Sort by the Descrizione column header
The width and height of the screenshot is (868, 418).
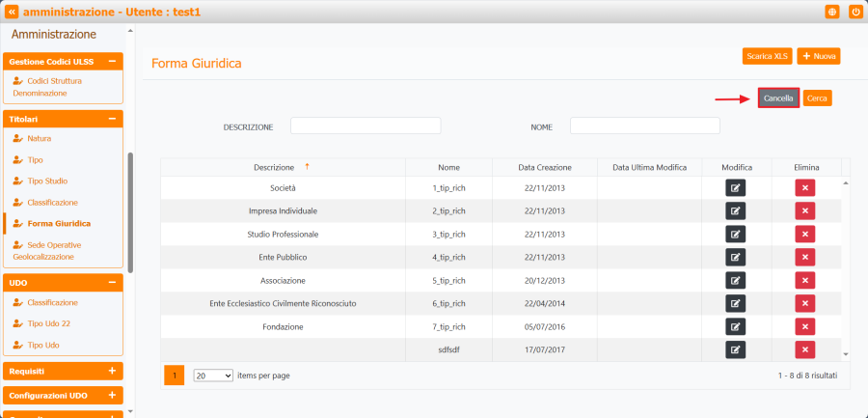(x=274, y=167)
